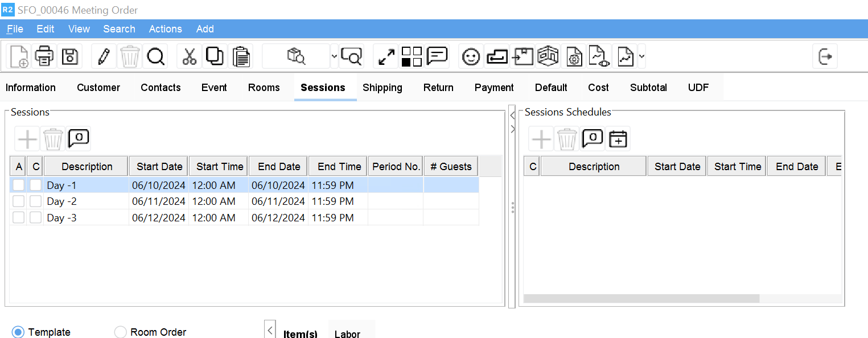Image resolution: width=868 pixels, height=338 pixels.
Task: Collapse panel using left chevron beside Item(s)
Action: tap(270, 330)
